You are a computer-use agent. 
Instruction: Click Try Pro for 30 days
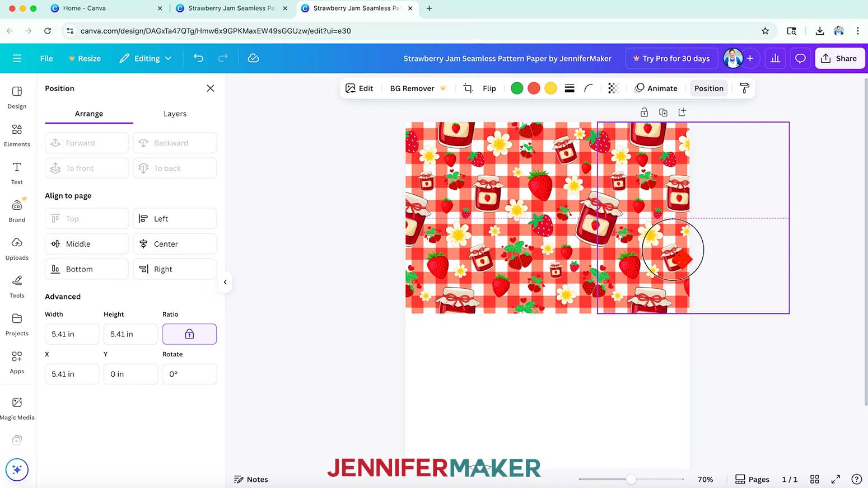[x=671, y=58]
